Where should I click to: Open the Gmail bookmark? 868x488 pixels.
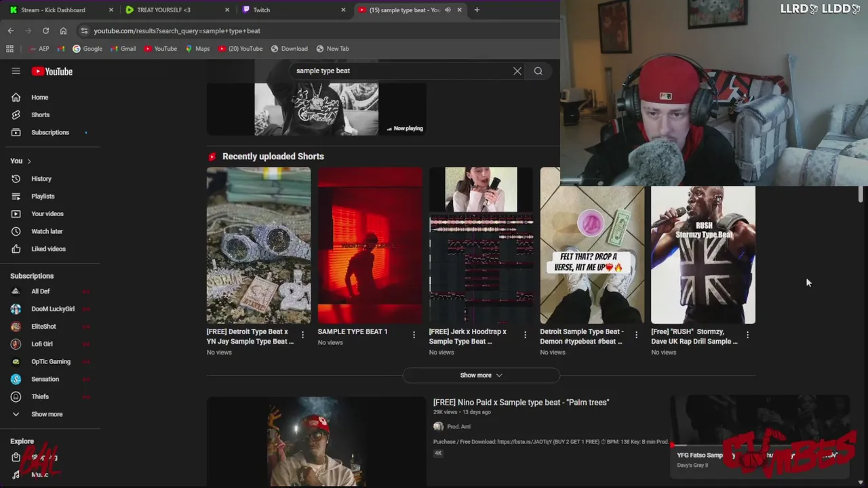[x=123, y=49]
